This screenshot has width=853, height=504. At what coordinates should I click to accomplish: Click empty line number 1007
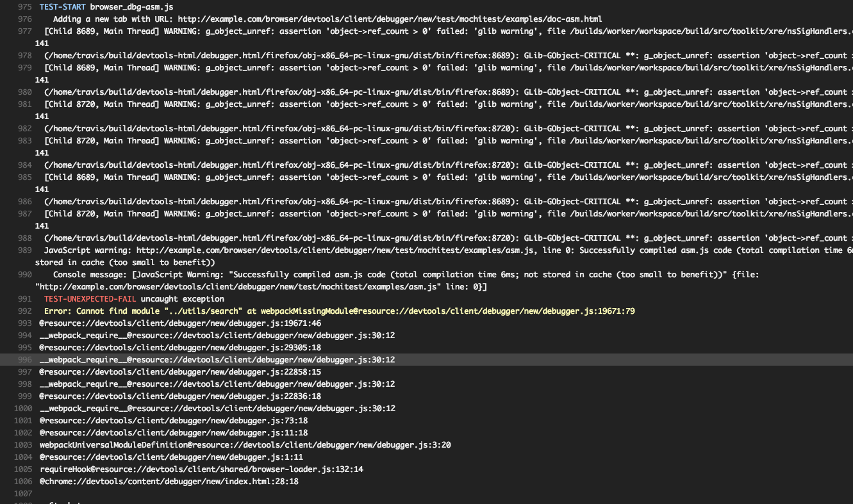[23, 494]
